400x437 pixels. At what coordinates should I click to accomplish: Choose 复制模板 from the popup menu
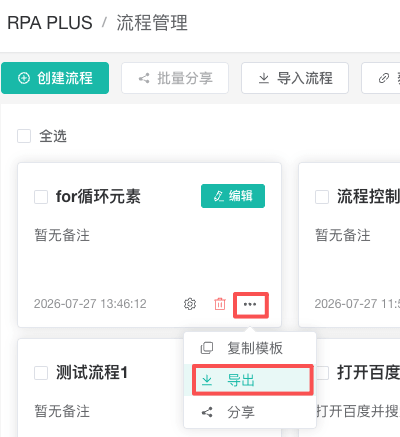click(x=250, y=348)
